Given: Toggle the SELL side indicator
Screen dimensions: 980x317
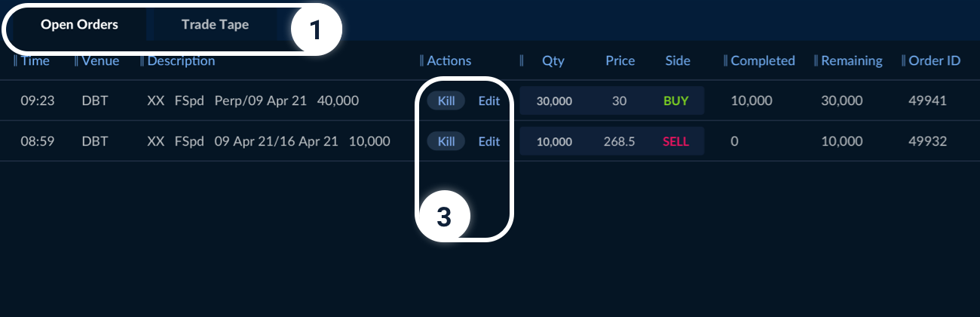Looking at the screenshot, I should click(676, 141).
